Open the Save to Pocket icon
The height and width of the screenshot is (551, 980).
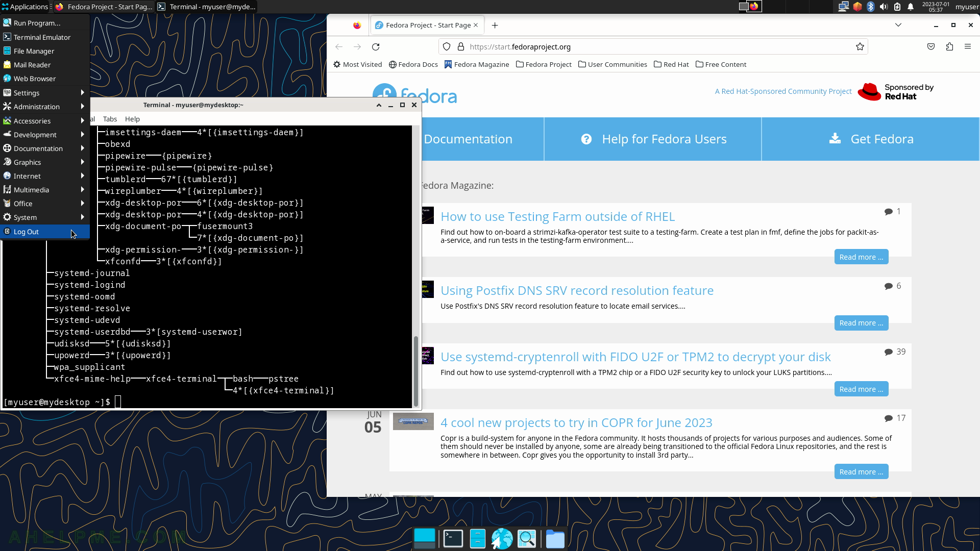931,47
